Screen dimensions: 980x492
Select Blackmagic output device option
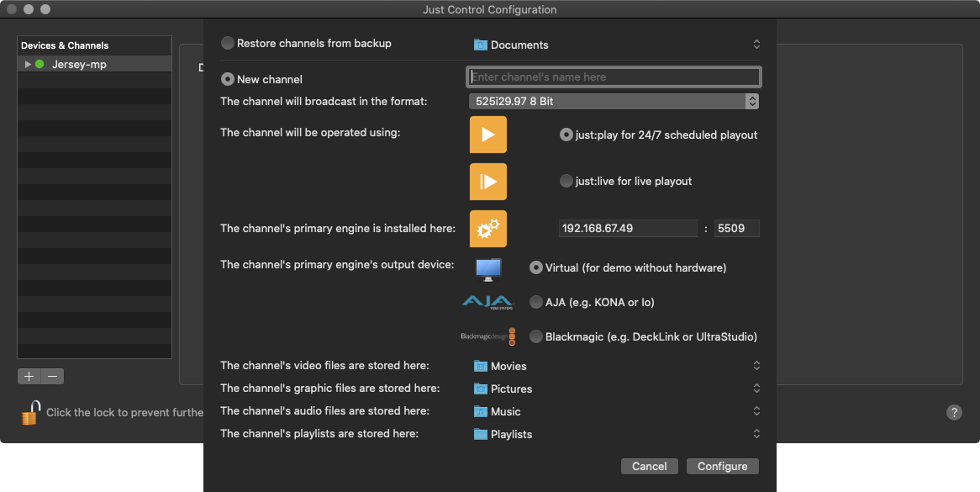pos(535,336)
